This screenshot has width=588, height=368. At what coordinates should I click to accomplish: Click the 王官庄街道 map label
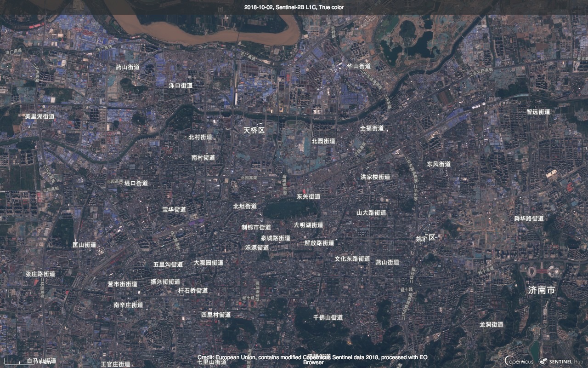coord(115,364)
